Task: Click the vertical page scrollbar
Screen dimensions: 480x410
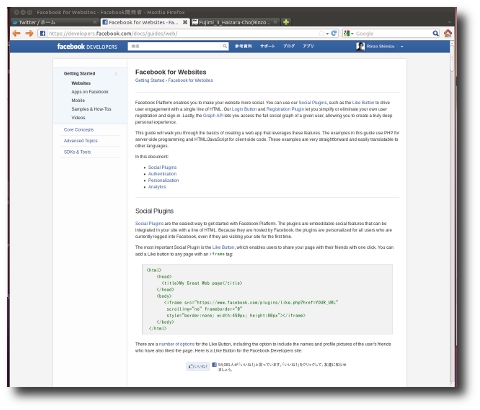Action: coord(452,213)
